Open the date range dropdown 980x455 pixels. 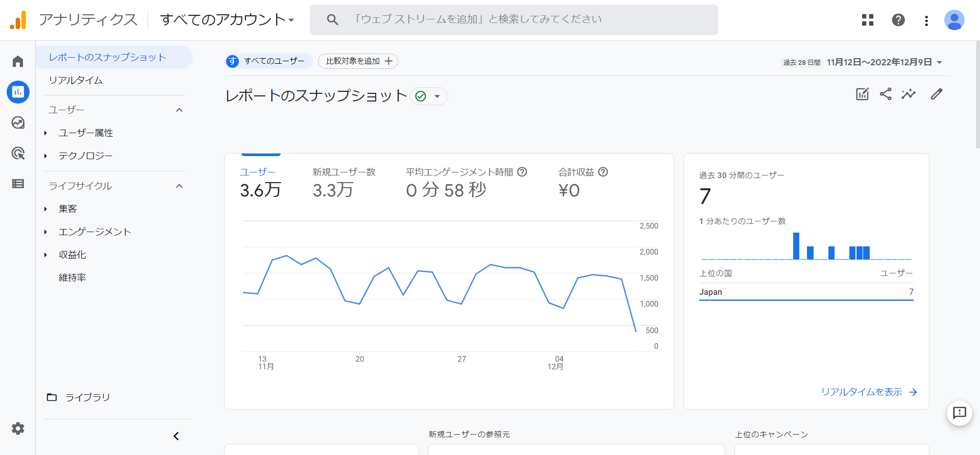coord(884,62)
